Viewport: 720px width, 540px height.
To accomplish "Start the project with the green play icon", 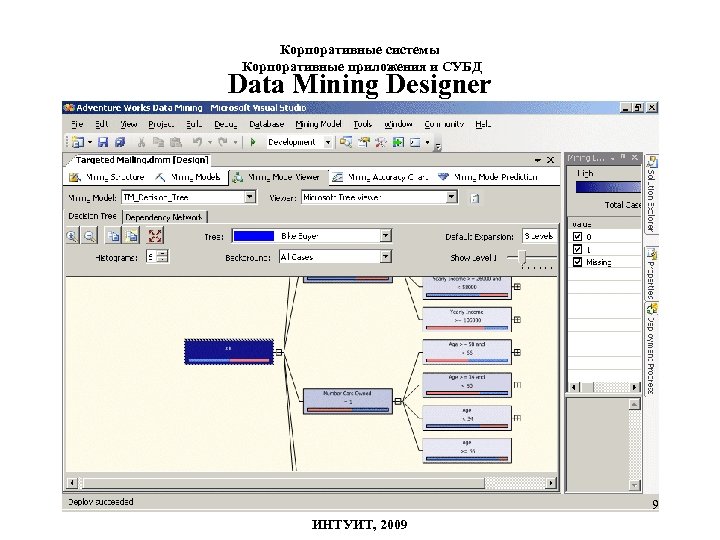I will tap(253, 142).
